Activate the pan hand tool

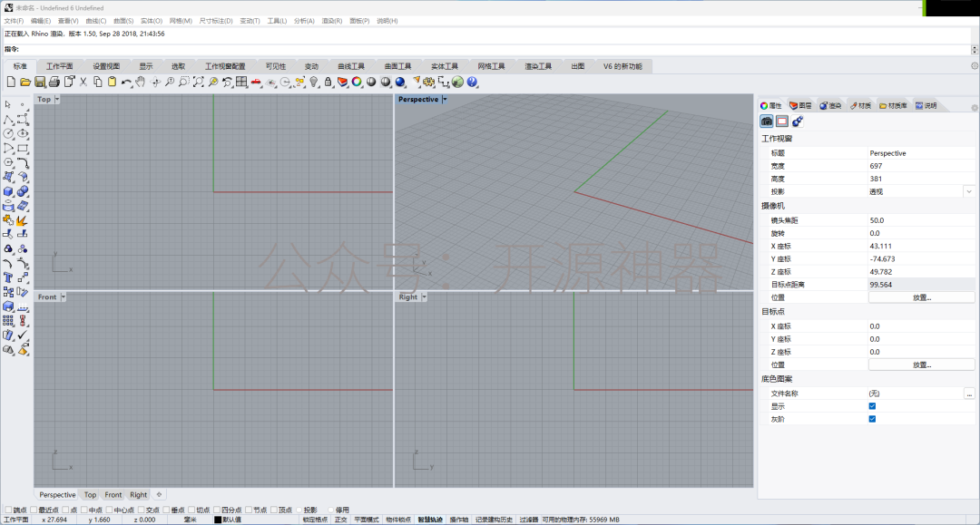point(141,82)
